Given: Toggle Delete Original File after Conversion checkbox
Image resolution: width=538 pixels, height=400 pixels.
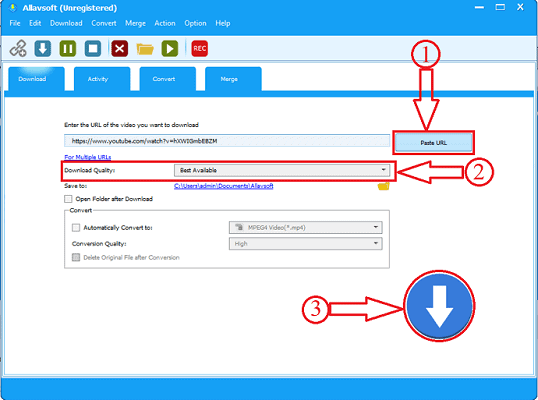Looking at the screenshot, I should pos(76,257).
